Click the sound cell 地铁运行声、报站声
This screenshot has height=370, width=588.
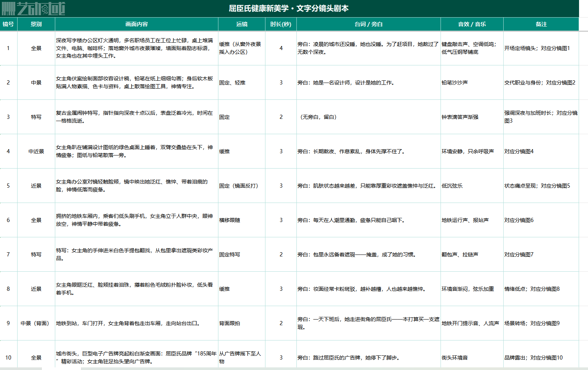coord(472,220)
